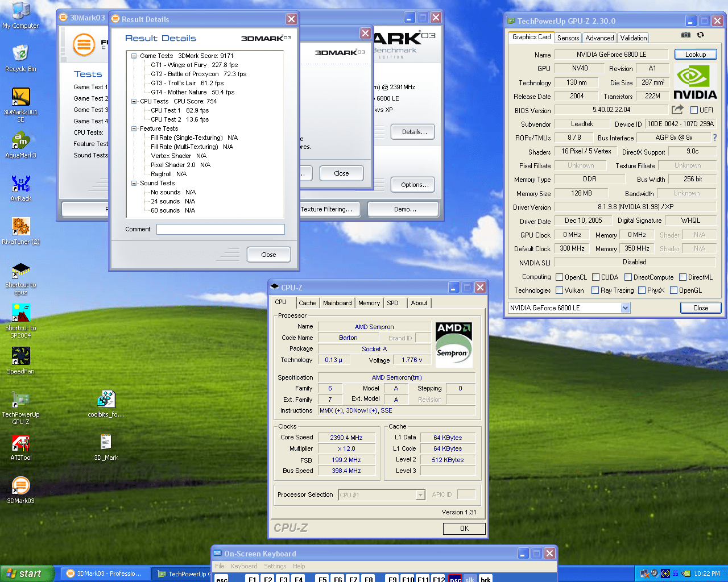Switch to the Advanced tab in GPU-Z
This screenshot has height=582, width=728.
pos(599,38)
